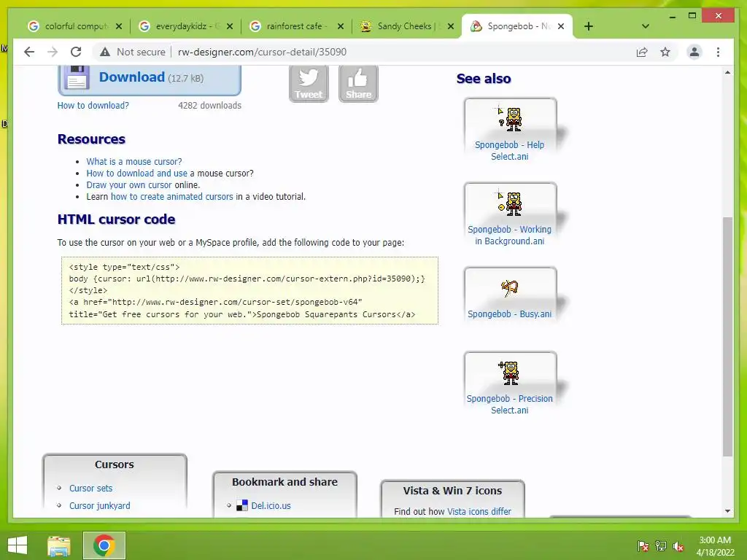
Task: Click the Spongebob Busy cursor thumbnail
Action: [510, 288]
